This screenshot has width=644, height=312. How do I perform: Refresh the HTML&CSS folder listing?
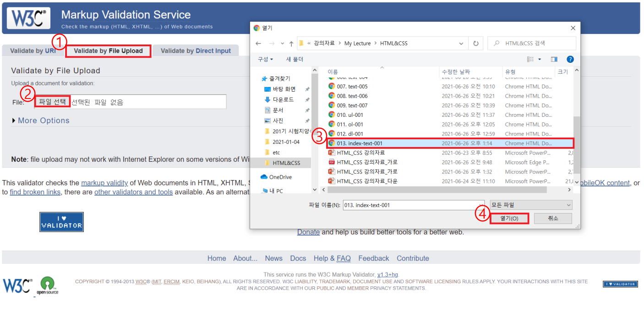475,44
